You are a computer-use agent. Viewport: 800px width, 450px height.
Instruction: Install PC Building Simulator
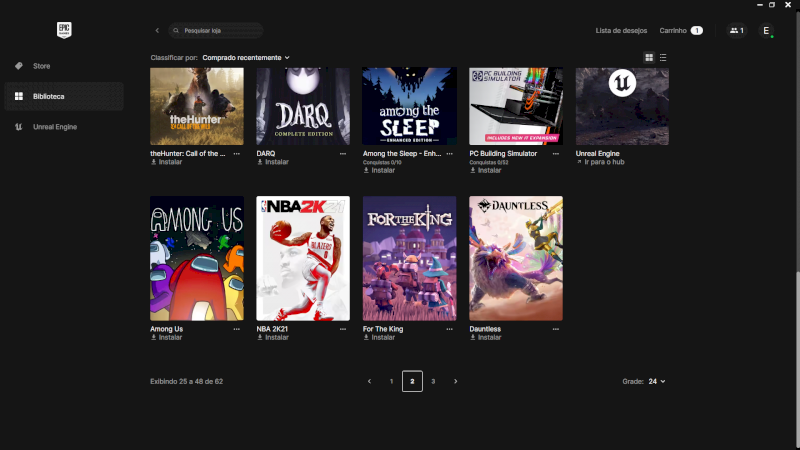tap(486, 170)
